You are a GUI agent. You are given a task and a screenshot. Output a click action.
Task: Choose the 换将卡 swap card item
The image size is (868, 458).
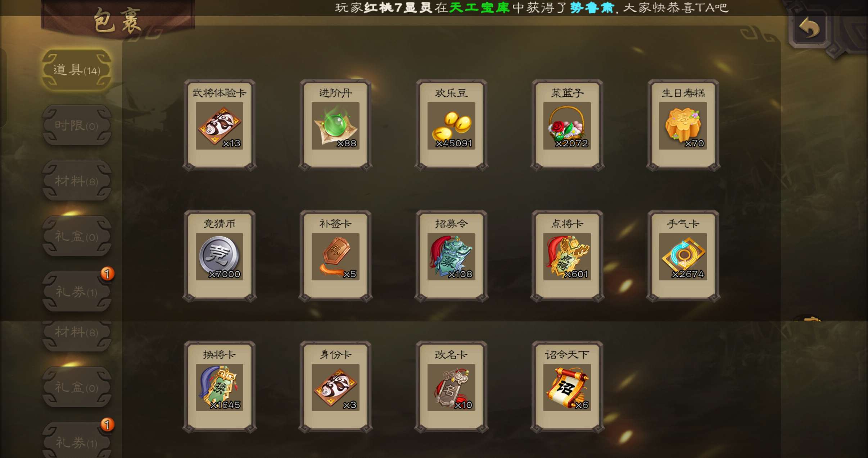(220, 387)
